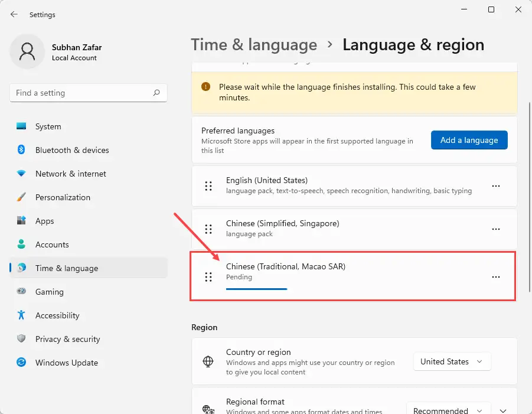Open the Personalization category
532x414 pixels.
89,197
